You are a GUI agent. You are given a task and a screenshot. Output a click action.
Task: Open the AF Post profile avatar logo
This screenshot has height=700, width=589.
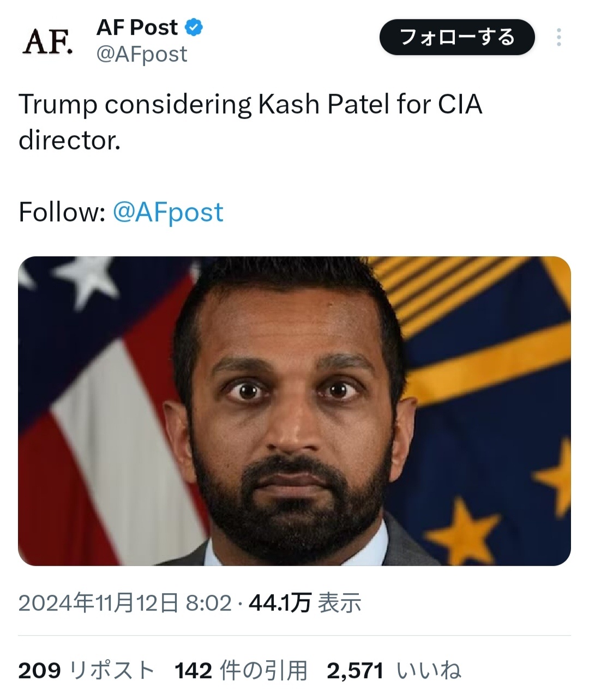47,42
